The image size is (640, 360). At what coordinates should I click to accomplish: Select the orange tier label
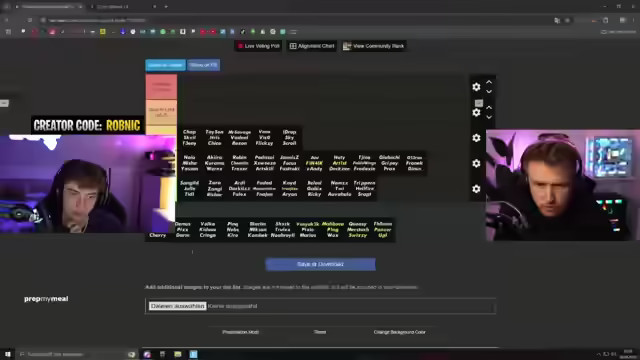[161, 113]
